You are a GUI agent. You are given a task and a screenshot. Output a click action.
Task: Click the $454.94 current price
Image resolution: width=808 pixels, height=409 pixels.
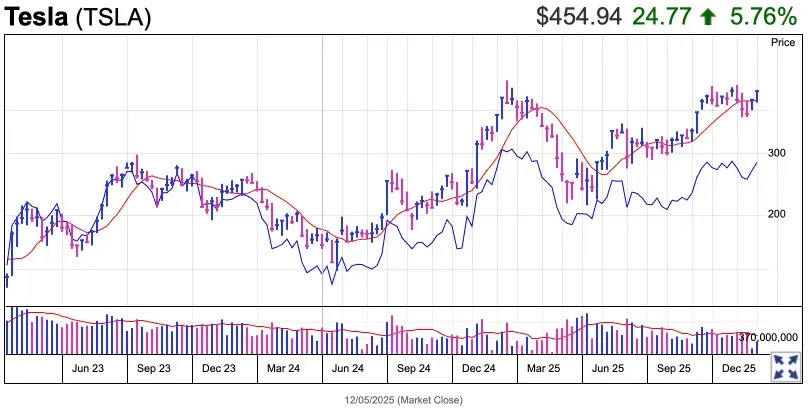579,17
